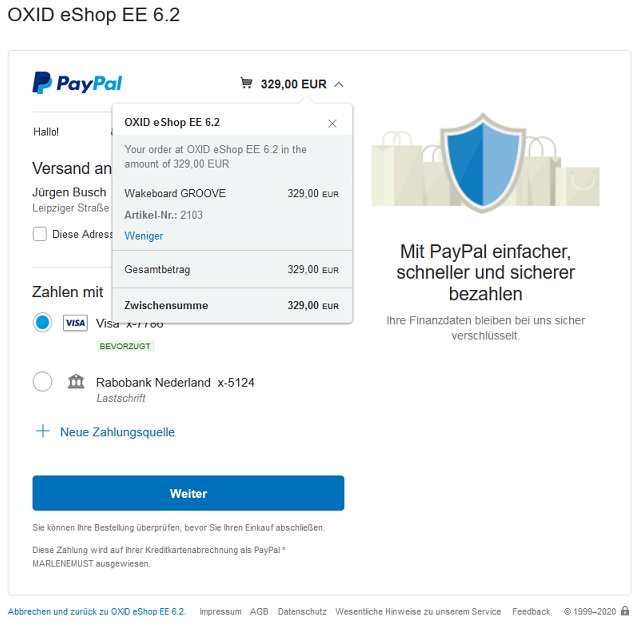The width and height of the screenshot is (639, 623).
Task: Click the 329,00 EUR cart total
Action: coord(293,84)
